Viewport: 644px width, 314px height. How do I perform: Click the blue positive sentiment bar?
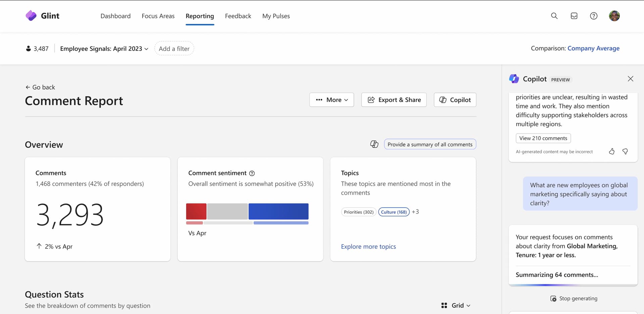[x=278, y=211]
